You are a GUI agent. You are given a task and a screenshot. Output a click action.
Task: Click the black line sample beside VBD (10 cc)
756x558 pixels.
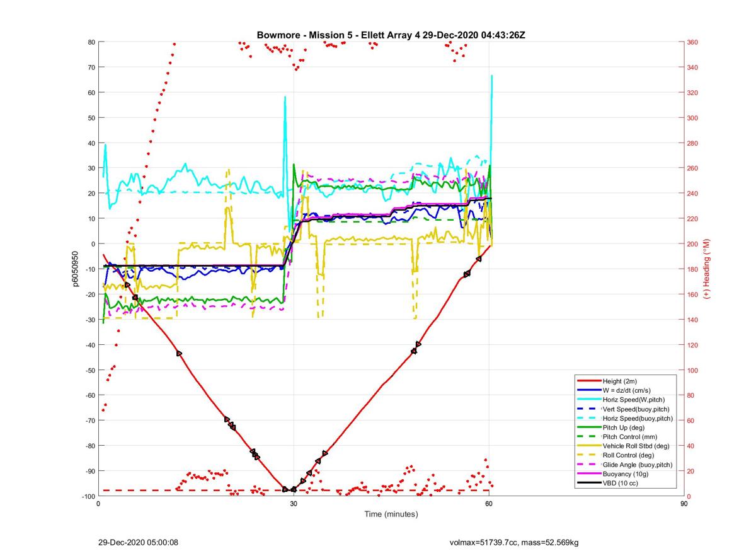coord(588,483)
